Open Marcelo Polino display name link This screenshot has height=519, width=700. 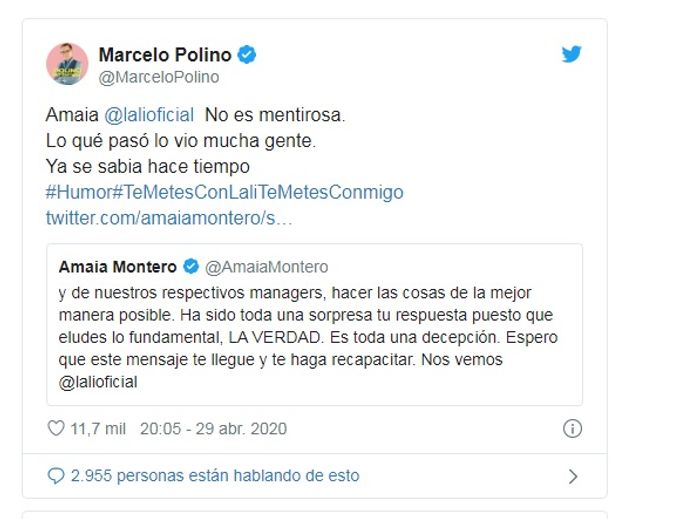pyautogui.click(x=164, y=55)
